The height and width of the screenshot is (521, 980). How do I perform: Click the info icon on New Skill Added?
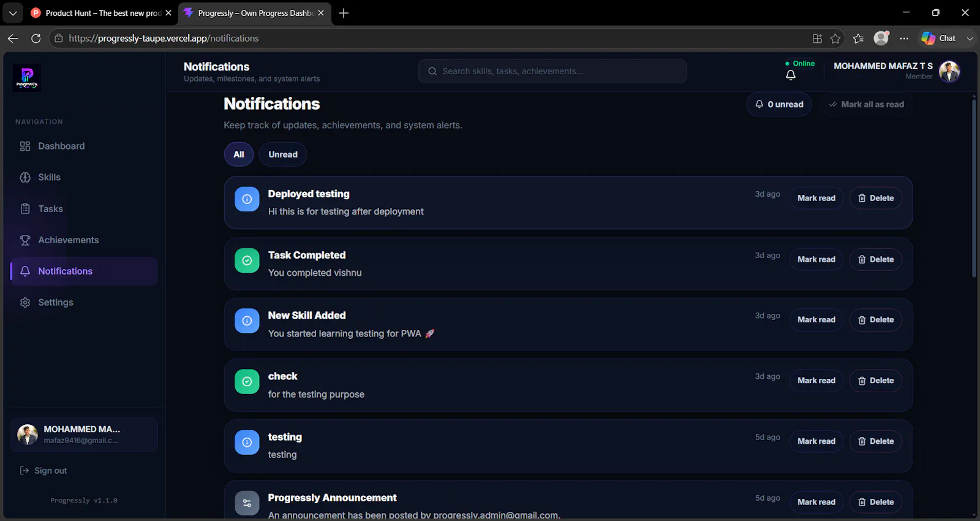[x=247, y=321]
